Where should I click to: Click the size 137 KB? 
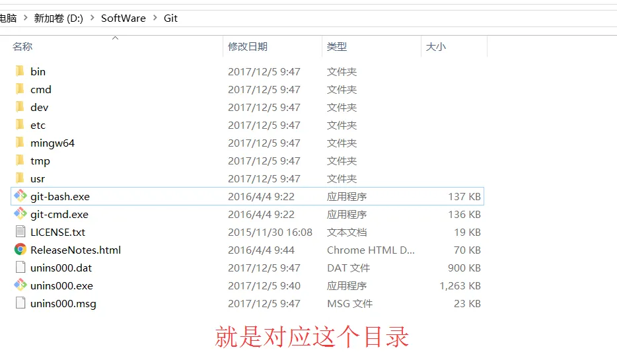(464, 196)
